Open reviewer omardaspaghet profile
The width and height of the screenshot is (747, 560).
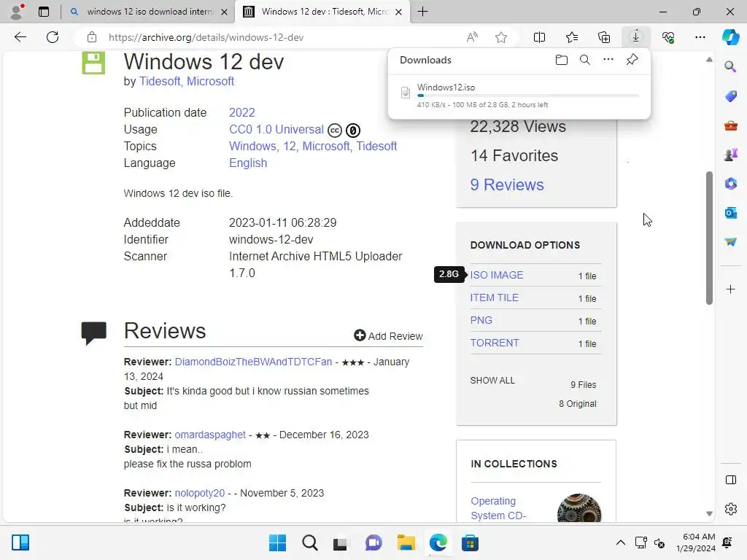[210, 435]
